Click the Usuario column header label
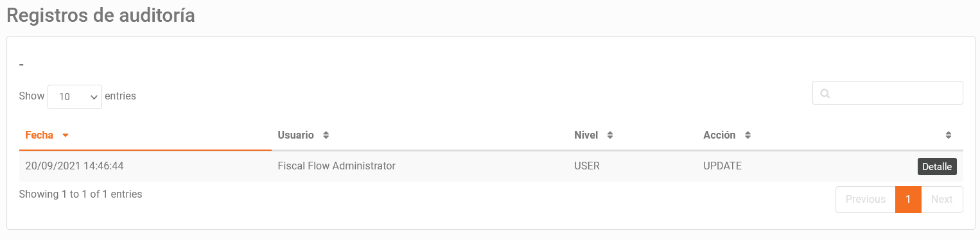Image resolution: width=980 pixels, height=240 pixels. (295, 135)
